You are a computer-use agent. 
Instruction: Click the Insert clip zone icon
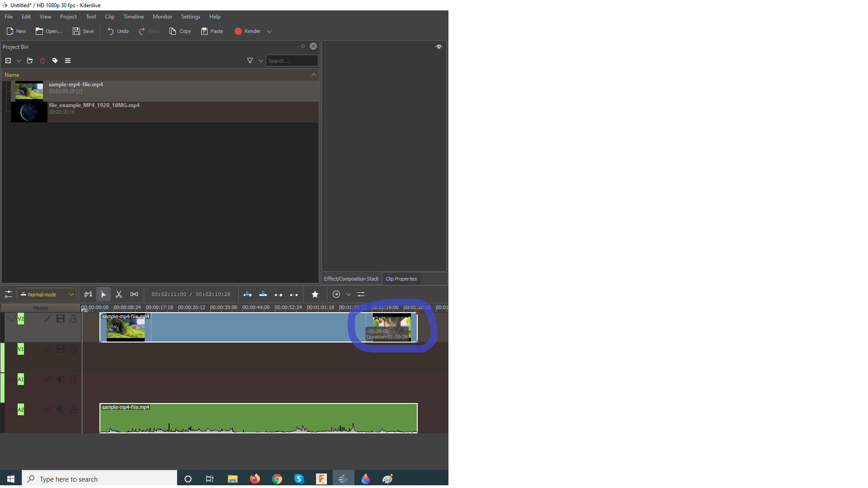248,294
